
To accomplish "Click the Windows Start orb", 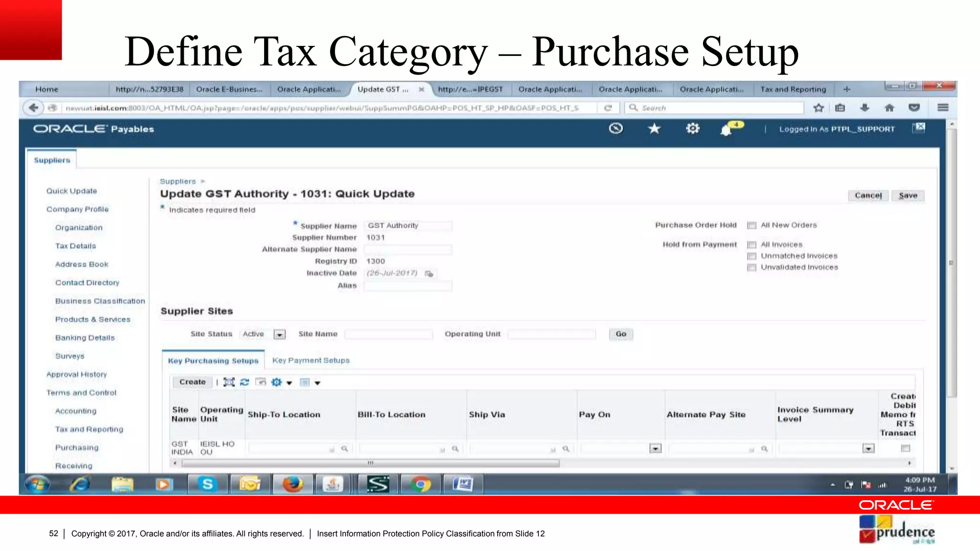I will [x=37, y=485].
